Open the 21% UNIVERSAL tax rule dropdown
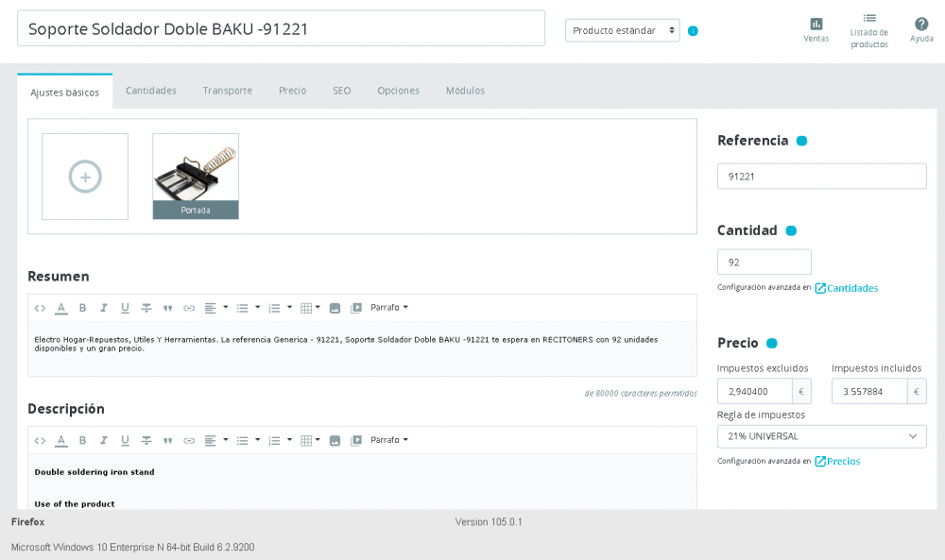Screen dimensions: 945x560 pyautogui.click(x=821, y=436)
